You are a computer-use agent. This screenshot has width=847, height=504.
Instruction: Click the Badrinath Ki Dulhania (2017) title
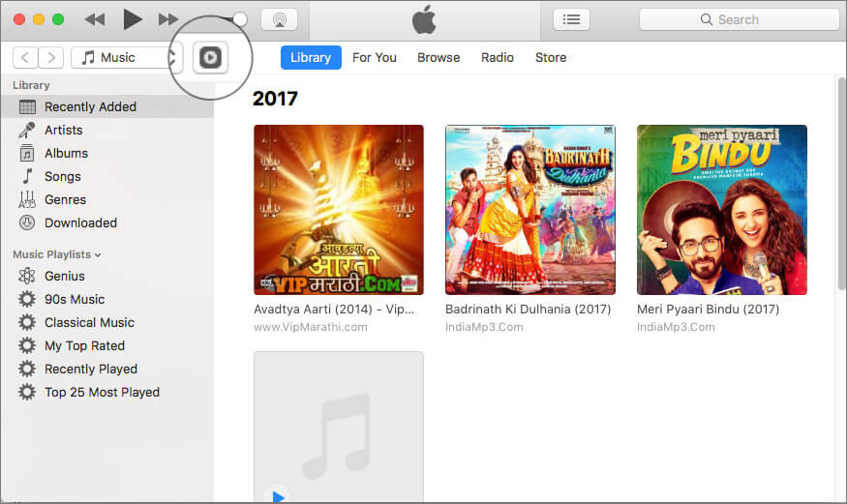[x=528, y=310]
